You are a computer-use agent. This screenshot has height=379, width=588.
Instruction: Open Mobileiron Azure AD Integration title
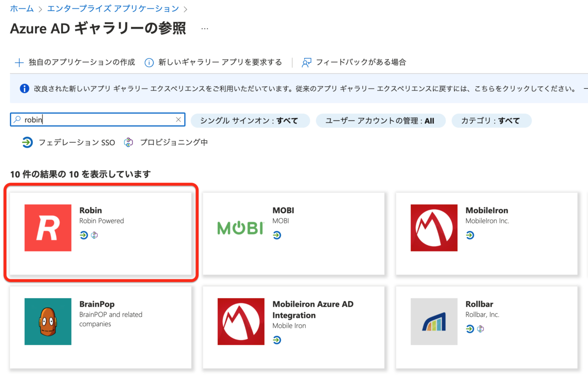[x=313, y=309]
